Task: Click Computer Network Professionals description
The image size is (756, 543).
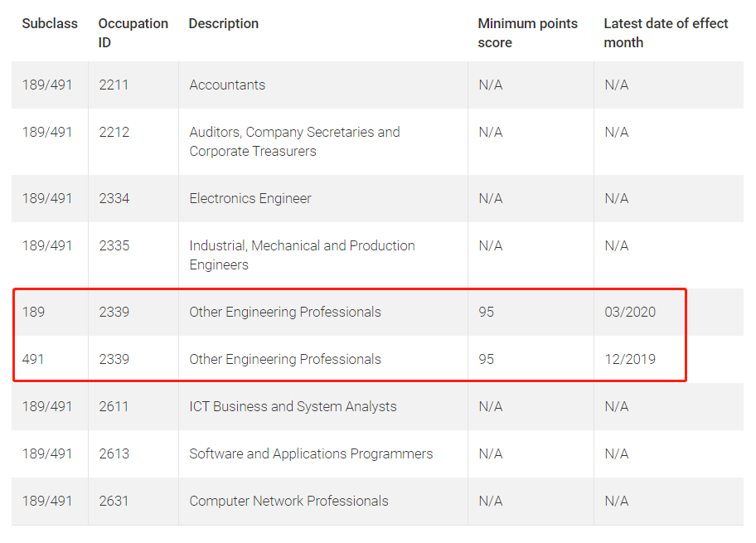Action: point(288,501)
